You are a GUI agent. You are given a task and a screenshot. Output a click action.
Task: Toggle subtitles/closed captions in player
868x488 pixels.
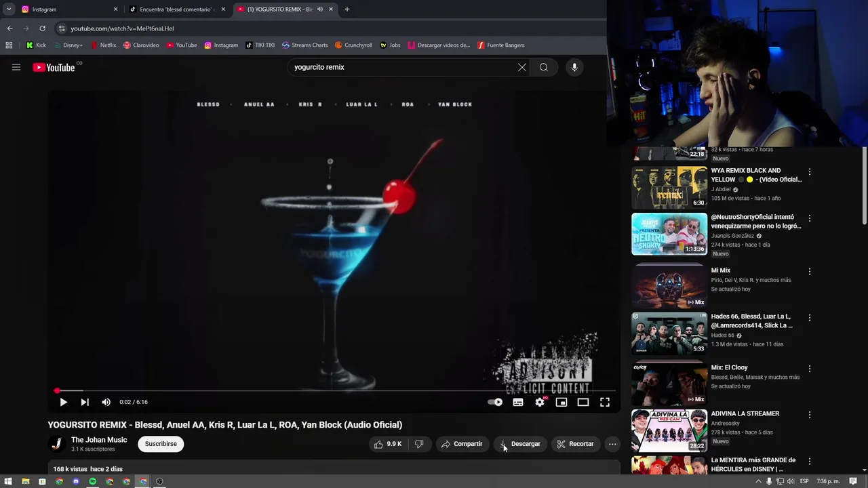[x=518, y=402]
